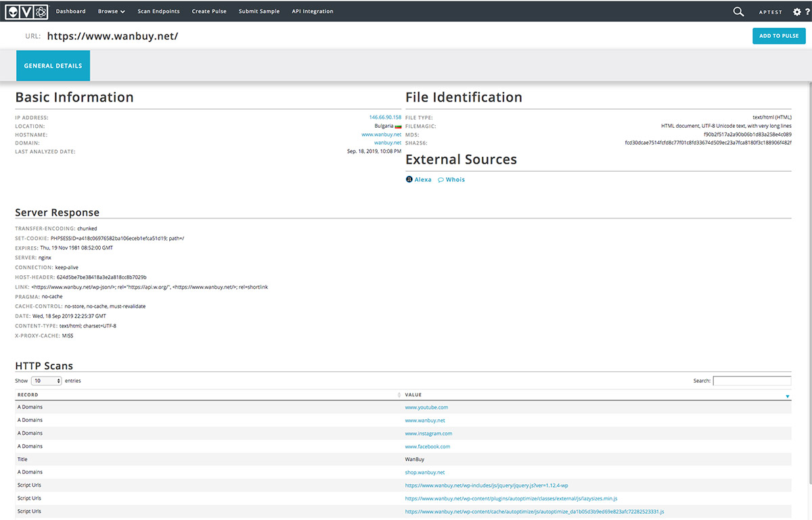Viewport: 812px width, 520px height.
Task: Open the APTEST user menu
Action: [x=770, y=12]
